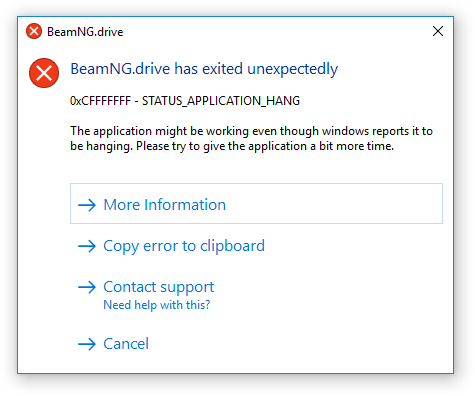Click the arrow icon next to Cancel
This screenshot has width=475, height=396.
[x=87, y=344]
